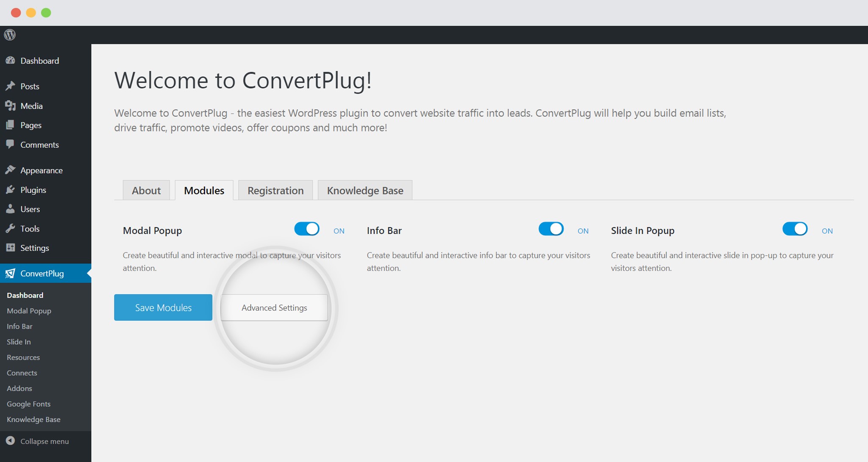
Task: Open Knowledge Base sidebar submenu link
Action: [x=33, y=419]
